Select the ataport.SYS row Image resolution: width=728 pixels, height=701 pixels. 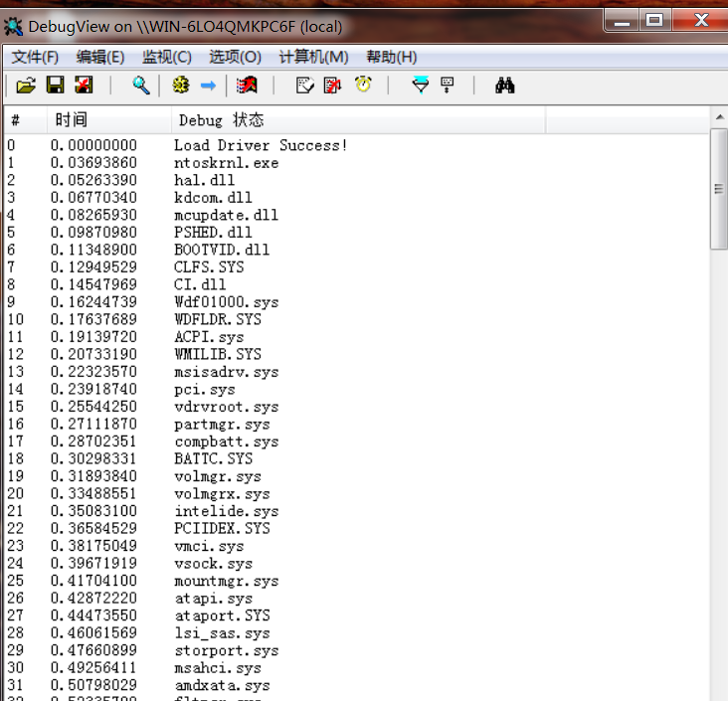pyautogui.click(x=357, y=615)
